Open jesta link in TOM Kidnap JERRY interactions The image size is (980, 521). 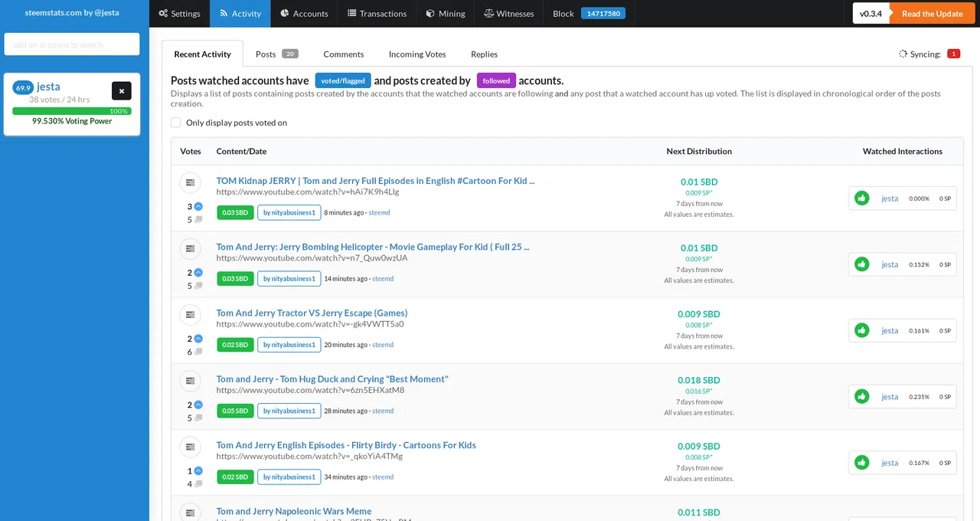pos(890,199)
